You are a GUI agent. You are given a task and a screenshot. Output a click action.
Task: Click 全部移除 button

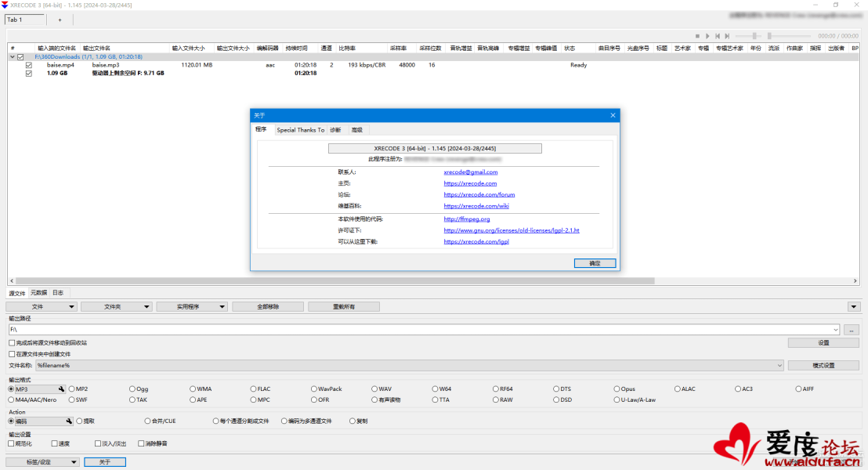[268, 307]
